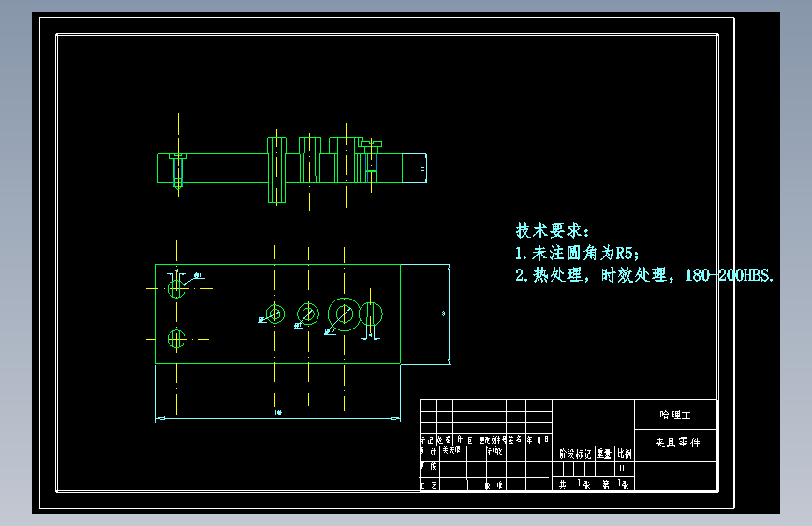Click the "批准" label in bottom row
Viewport: 812px width, 526px height.
pos(494,485)
